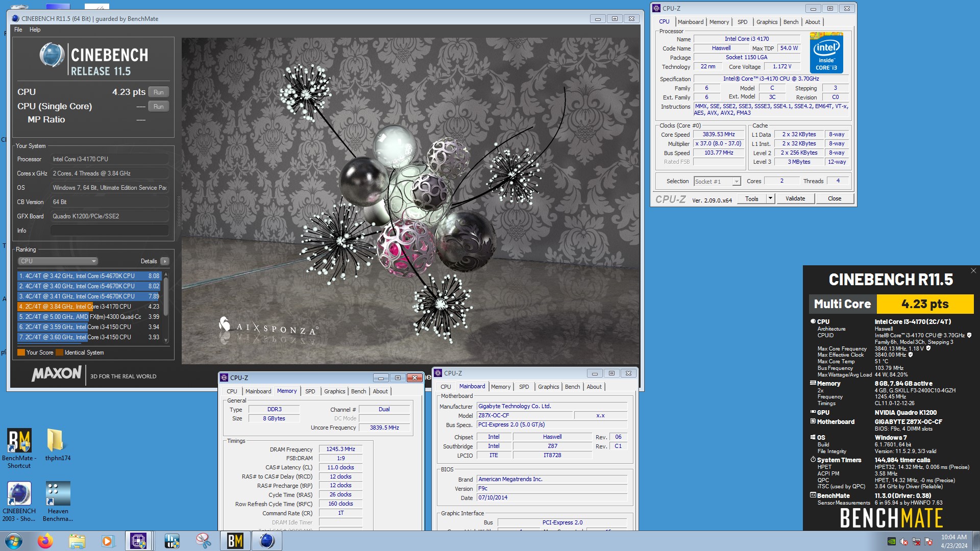980x551 pixels.
Task: Click the Info input field
Action: [109, 231]
